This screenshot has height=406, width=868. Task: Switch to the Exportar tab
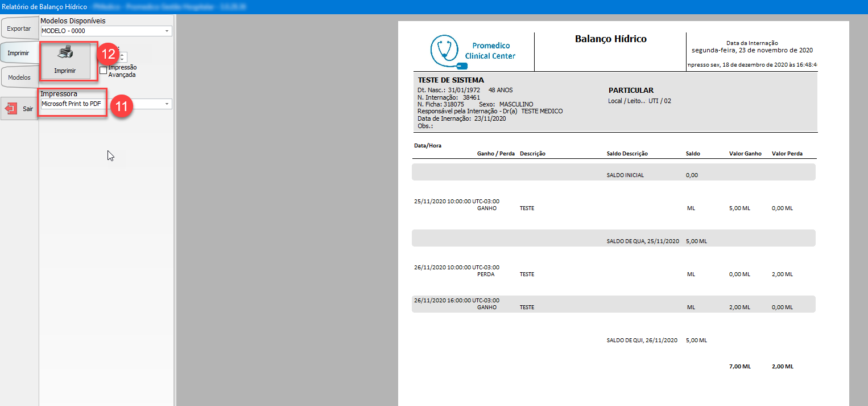click(x=19, y=28)
